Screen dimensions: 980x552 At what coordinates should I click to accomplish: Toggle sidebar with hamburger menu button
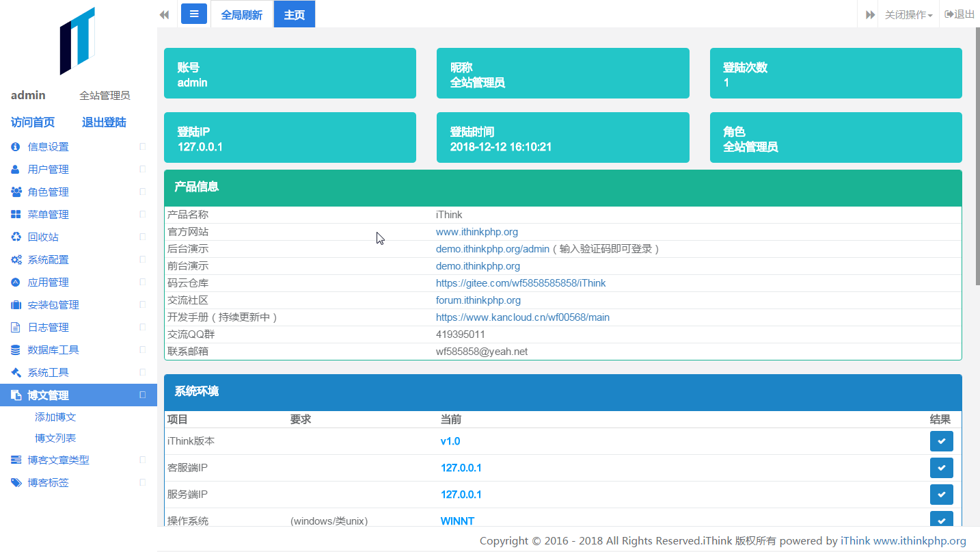point(194,14)
